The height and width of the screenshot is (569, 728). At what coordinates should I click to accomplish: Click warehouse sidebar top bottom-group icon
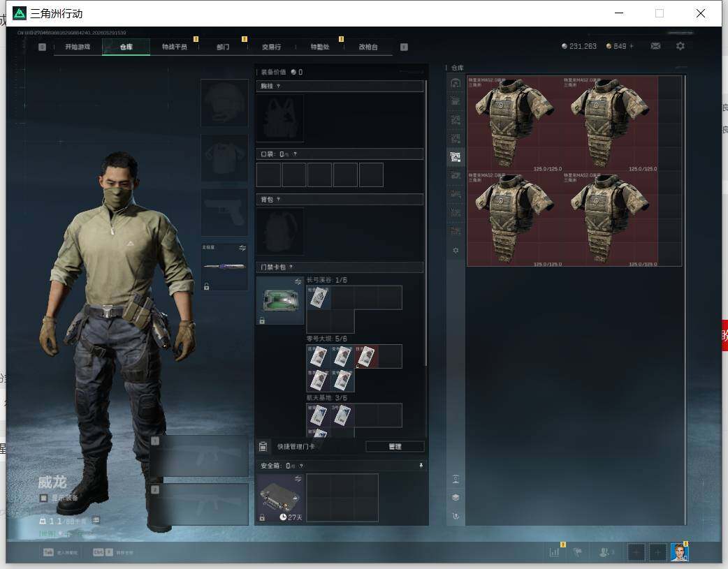(456, 480)
